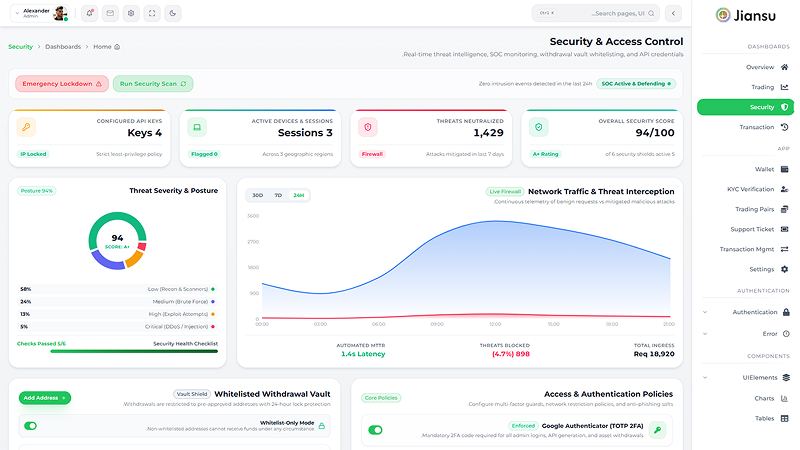Open Trading dashboard in sidebar

(x=745, y=87)
